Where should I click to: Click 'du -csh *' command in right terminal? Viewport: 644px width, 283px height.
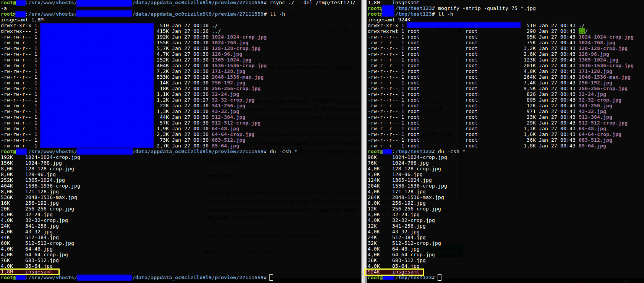[452, 152]
